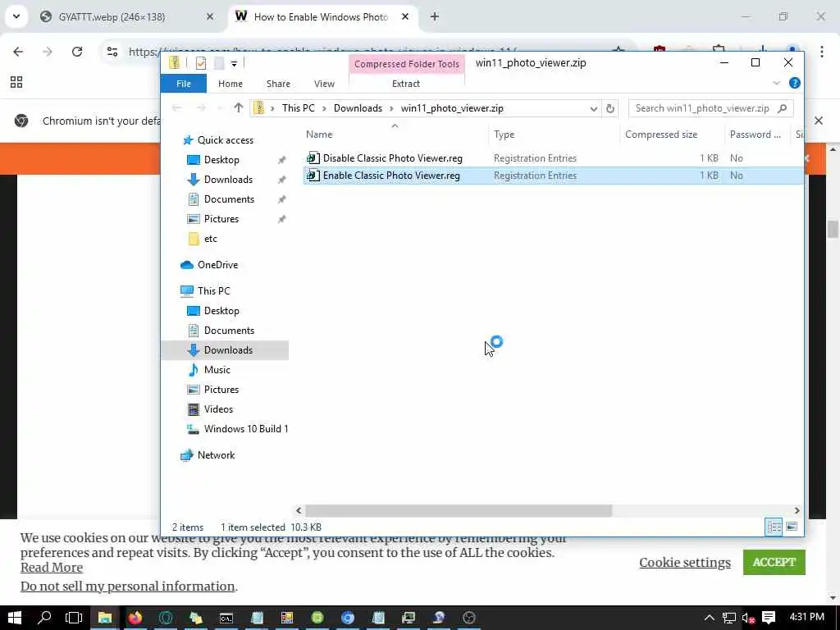Switch to the Home ribbon tab
This screenshot has width=840, height=630.
tap(231, 84)
